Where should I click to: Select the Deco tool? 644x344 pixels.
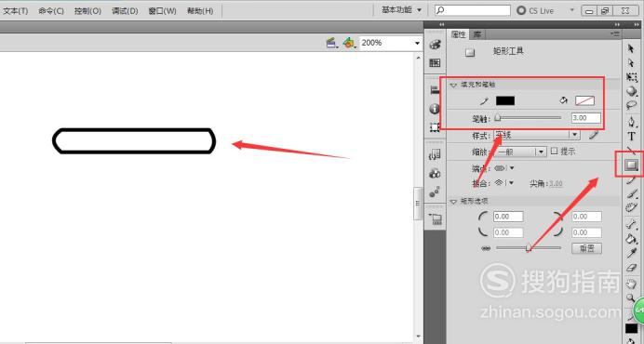[631, 207]
